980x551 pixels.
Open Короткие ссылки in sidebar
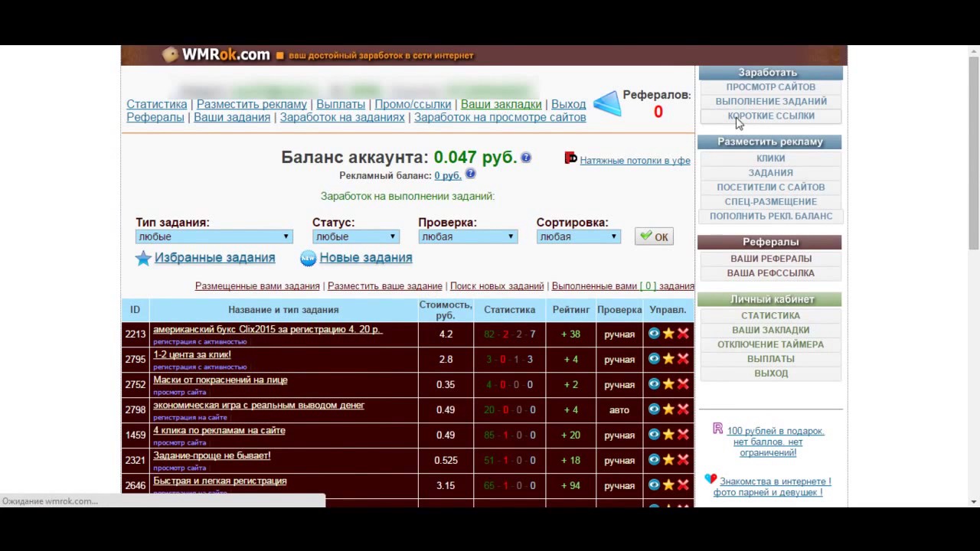coord(771,116)
